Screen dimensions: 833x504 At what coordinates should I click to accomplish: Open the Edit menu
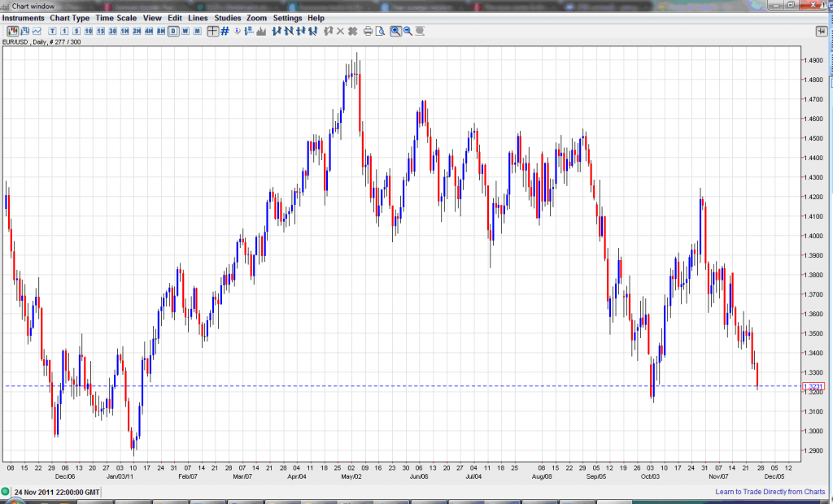(175, 18)
